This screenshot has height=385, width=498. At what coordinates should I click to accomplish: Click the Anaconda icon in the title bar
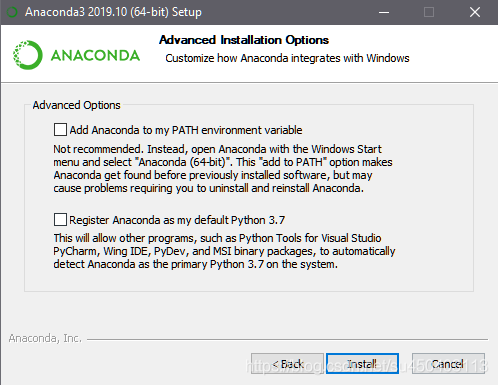click(x=12, y=12)
